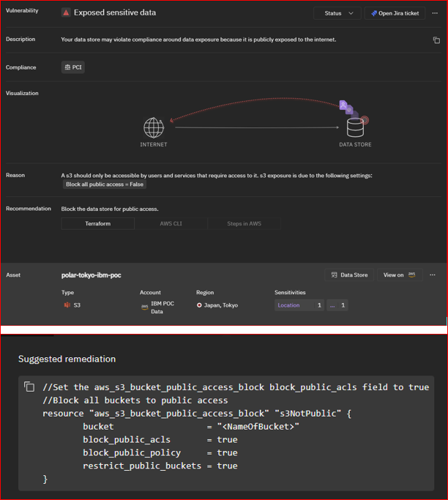Open the Status dropdown

pos(337,13)
